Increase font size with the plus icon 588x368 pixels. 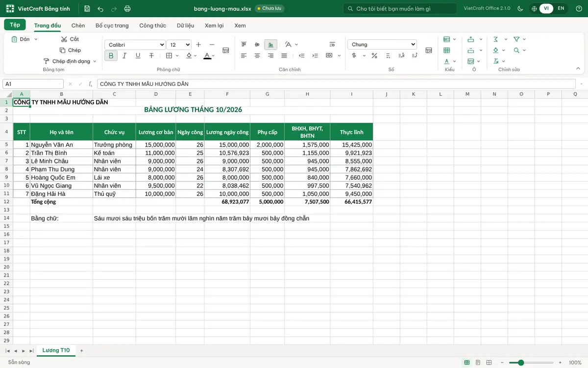click(x=198, y=45)
